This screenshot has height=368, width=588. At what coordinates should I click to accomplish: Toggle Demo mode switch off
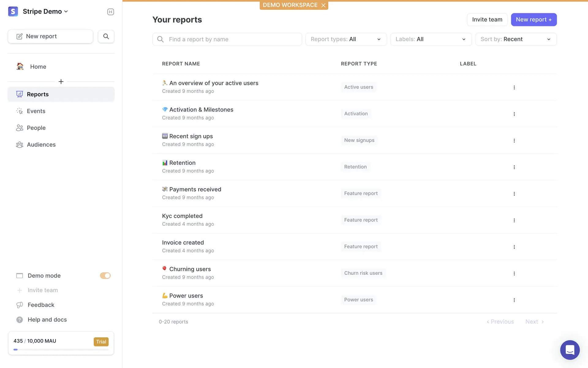105,276
